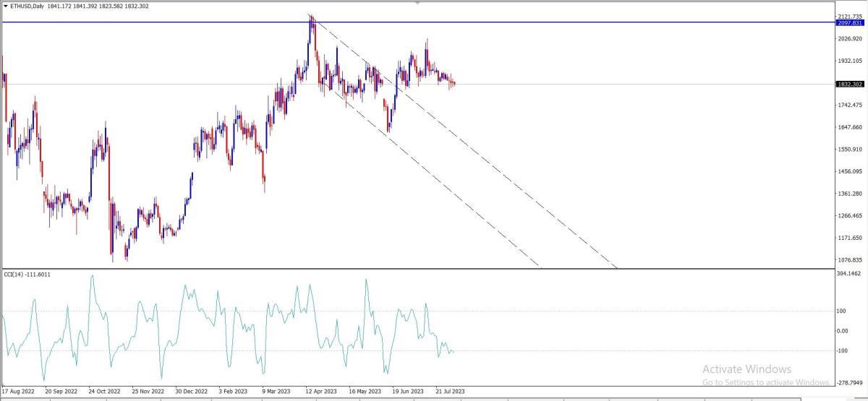Click the 1456.095 price scale label
Image resolution: width=868 pixels, height=401 pixels.
(849, 172)
